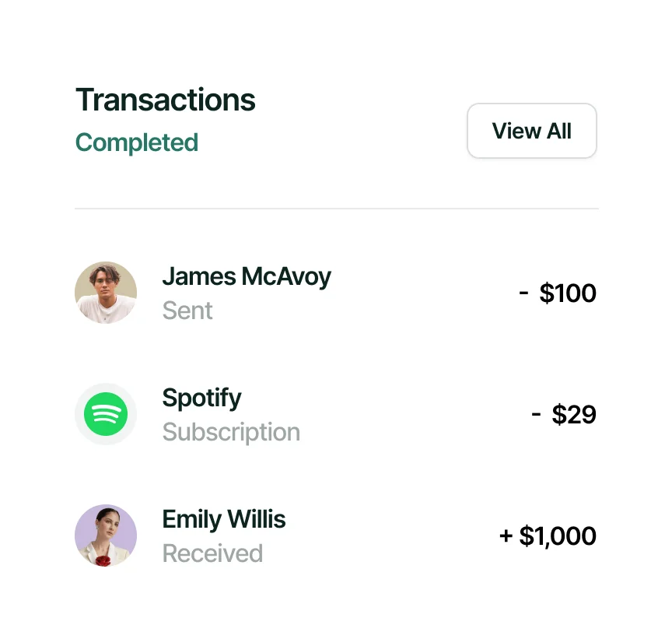
Task: Select the Spotify transaction name
Action: [x=201, y=398]
